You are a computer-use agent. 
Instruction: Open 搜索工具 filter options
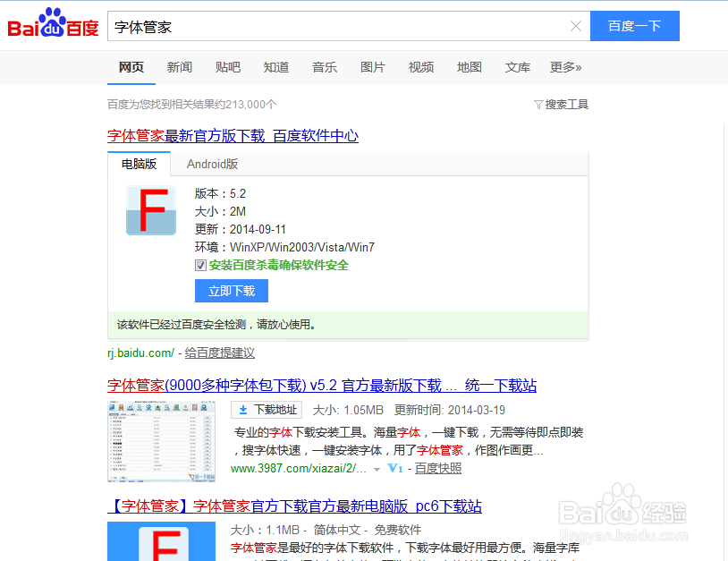561,105
